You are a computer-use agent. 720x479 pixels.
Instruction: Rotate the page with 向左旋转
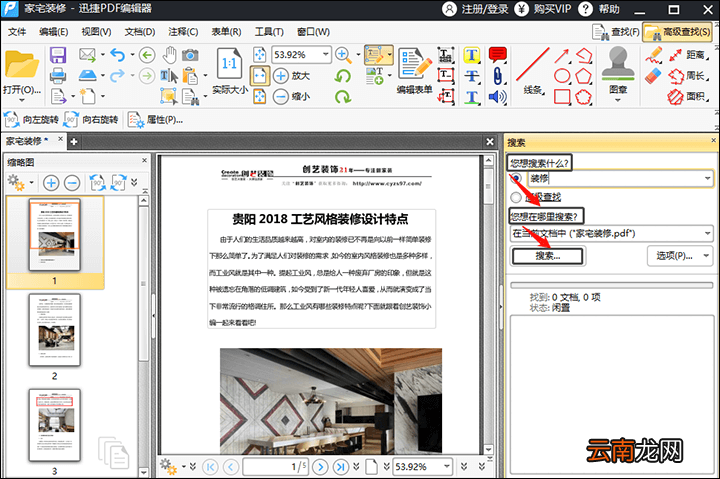(x=31, y=120)
